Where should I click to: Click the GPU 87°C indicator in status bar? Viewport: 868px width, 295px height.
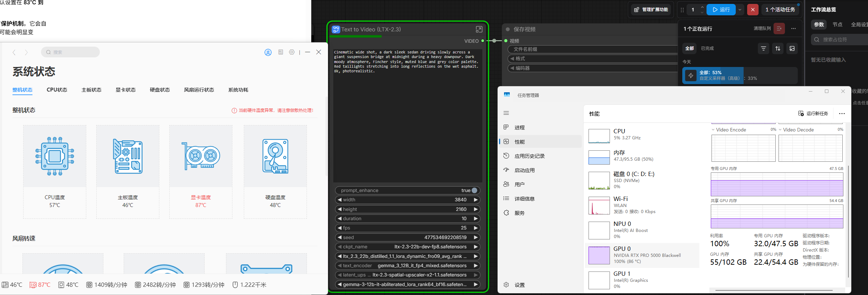coord(40,285)
